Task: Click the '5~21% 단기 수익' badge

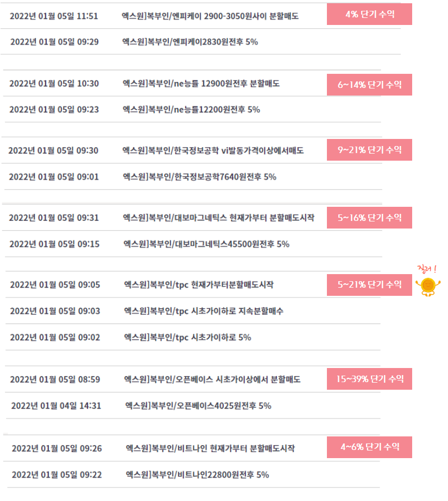Action: click(369, 284)
